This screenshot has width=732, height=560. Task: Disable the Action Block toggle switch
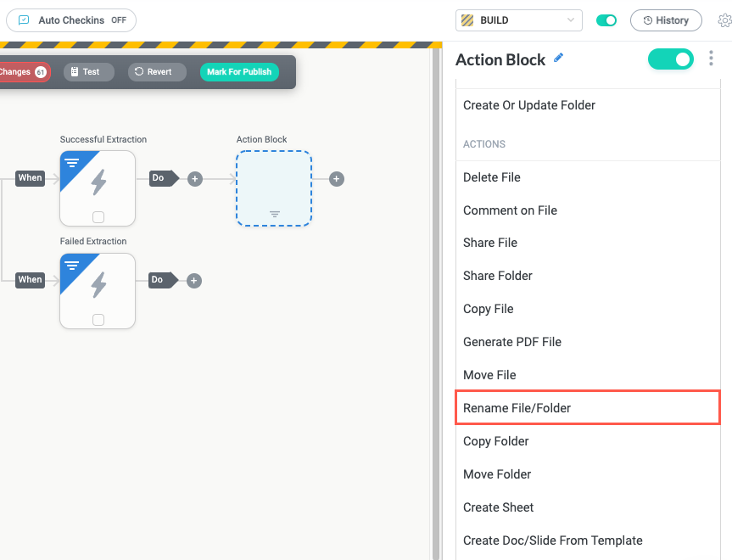[x=671, y=59]
